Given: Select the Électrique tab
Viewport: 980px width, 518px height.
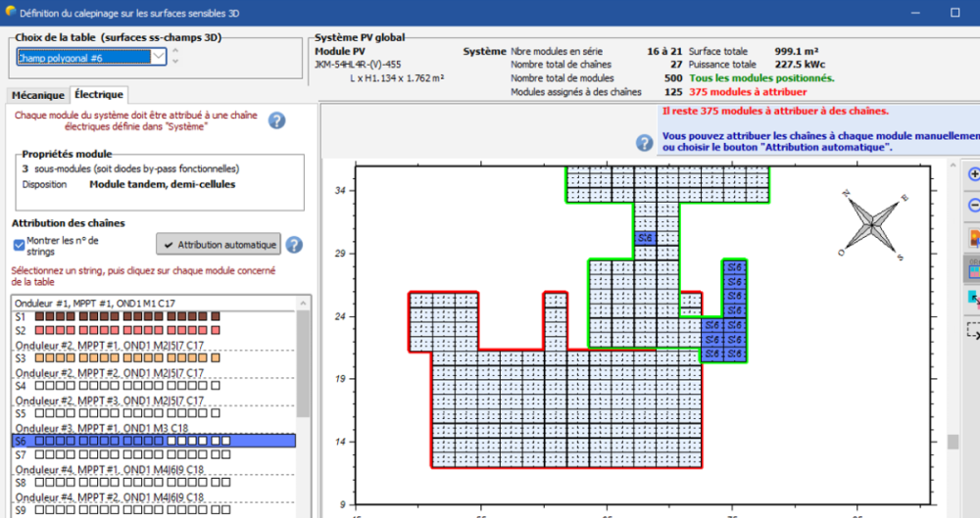Looking at the screenshot, I should tap(99, 94).
